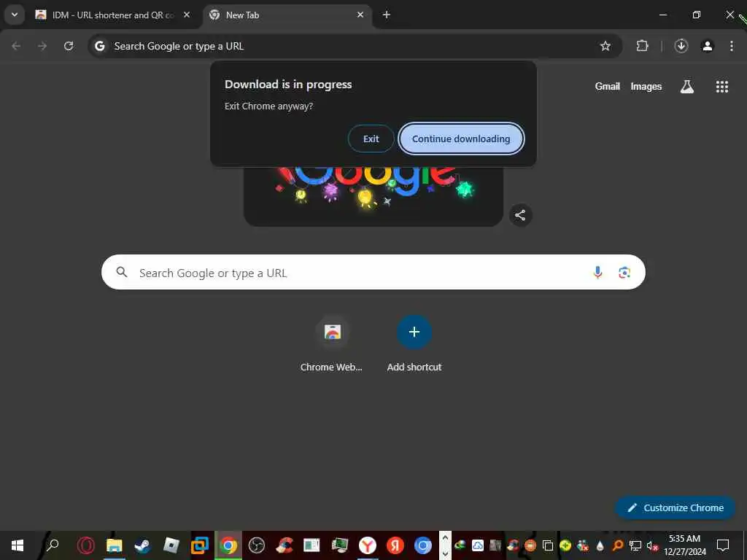Image resolution: width=747 pixels, height=560 pixels.
Task: Go forward to next page
Action: click(x=42, y=46)
